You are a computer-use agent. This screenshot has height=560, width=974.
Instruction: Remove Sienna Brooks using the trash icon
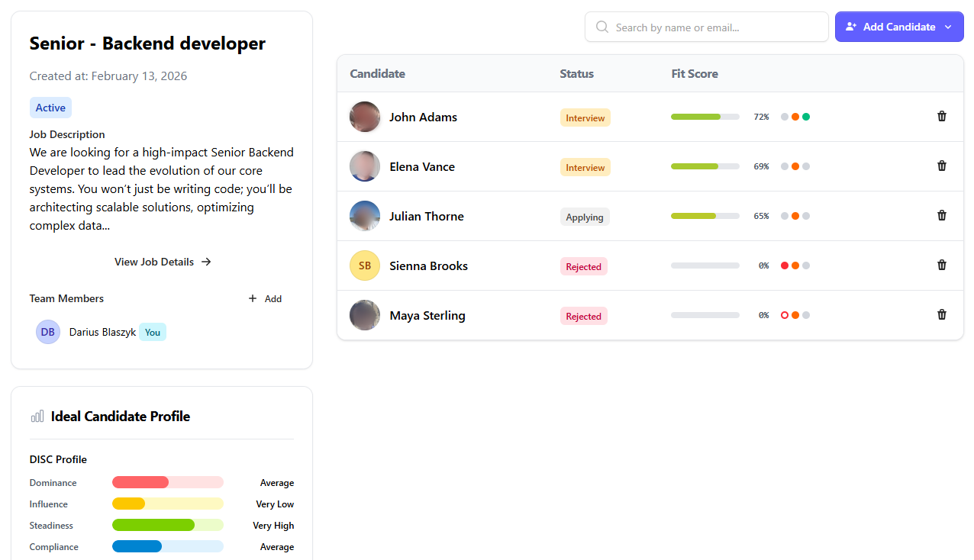942,265
